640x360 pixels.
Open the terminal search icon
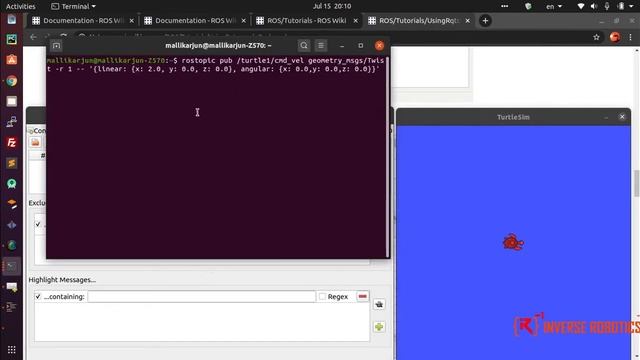pyautogui.click(x=304, y=46)
